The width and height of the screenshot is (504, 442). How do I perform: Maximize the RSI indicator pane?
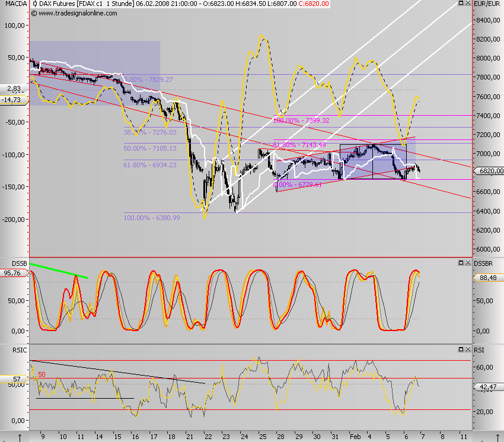(461, 349)
